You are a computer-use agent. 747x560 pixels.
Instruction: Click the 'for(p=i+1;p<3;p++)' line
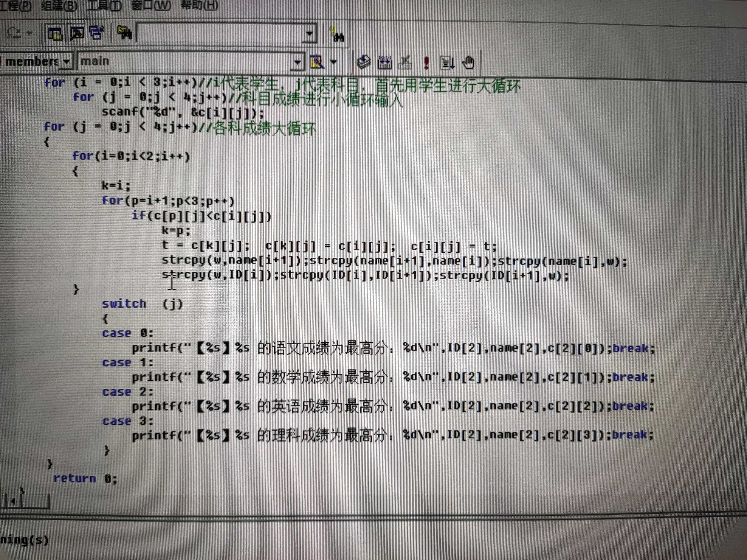[168, 201]
